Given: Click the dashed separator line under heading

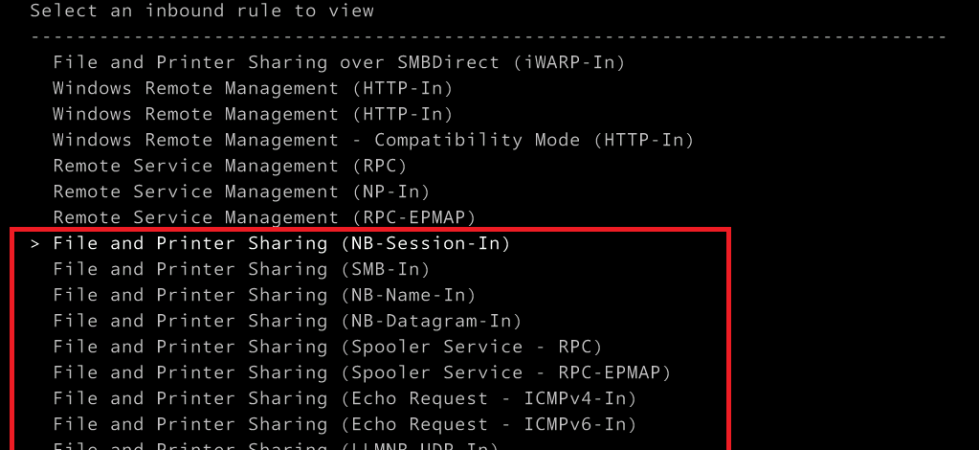Looking at the screenshot, I should [x=488, y=37].
